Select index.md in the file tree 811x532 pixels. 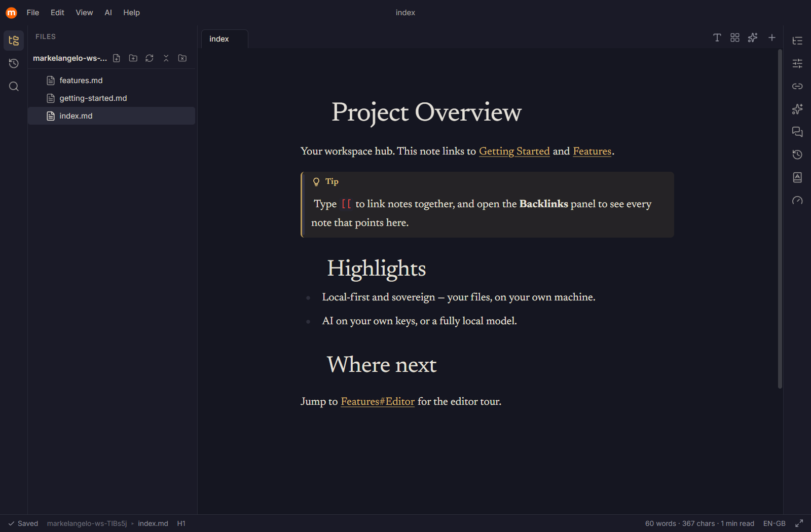click(112, 116)
